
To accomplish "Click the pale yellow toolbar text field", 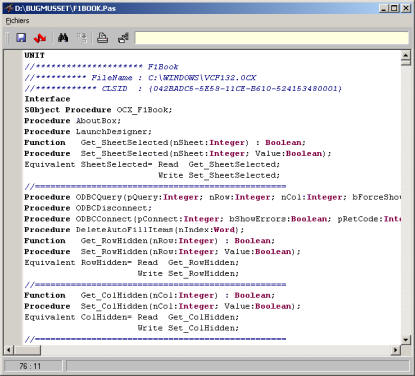I will [x=272, y=38].
